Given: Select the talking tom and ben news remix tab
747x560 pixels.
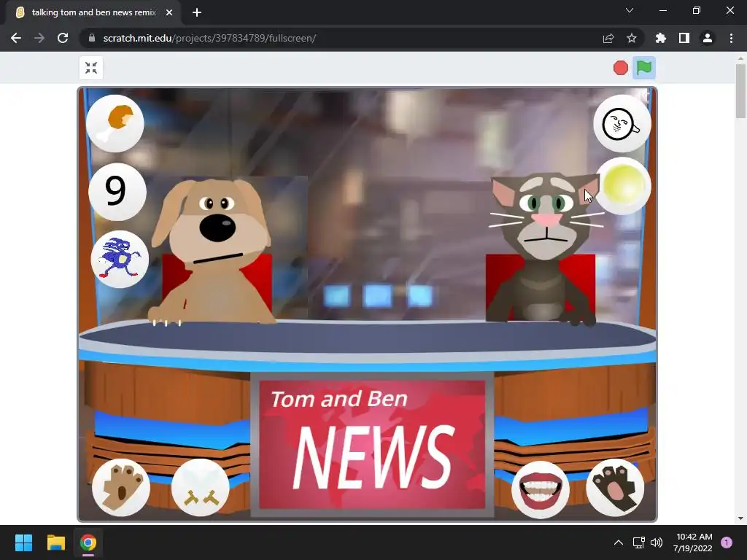Looking at the screenshot, I should point(94,13).
